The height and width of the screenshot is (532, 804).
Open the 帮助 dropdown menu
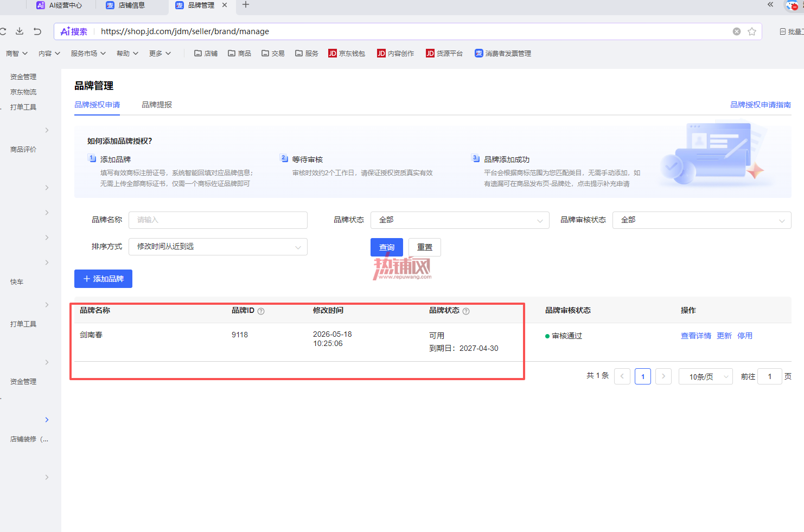pos(127,53)
